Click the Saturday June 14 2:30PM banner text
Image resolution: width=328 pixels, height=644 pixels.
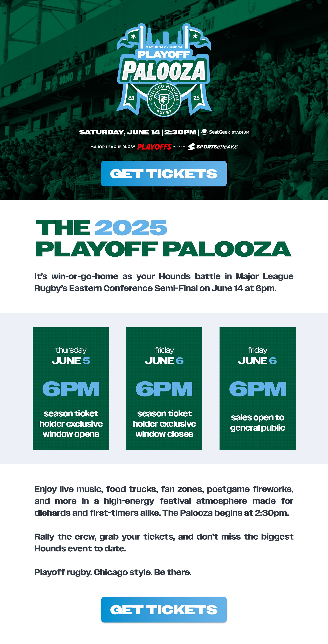[x=138, y=132]
